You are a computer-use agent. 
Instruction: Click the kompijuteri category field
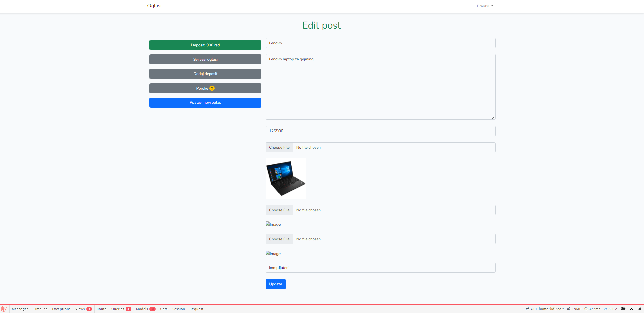(x=380, y=267)
